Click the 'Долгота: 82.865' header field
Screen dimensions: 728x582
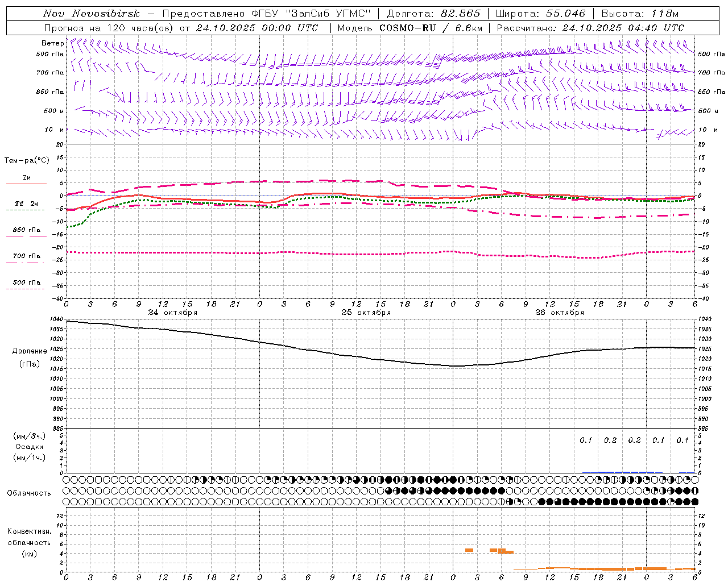(x=433, y=14)
